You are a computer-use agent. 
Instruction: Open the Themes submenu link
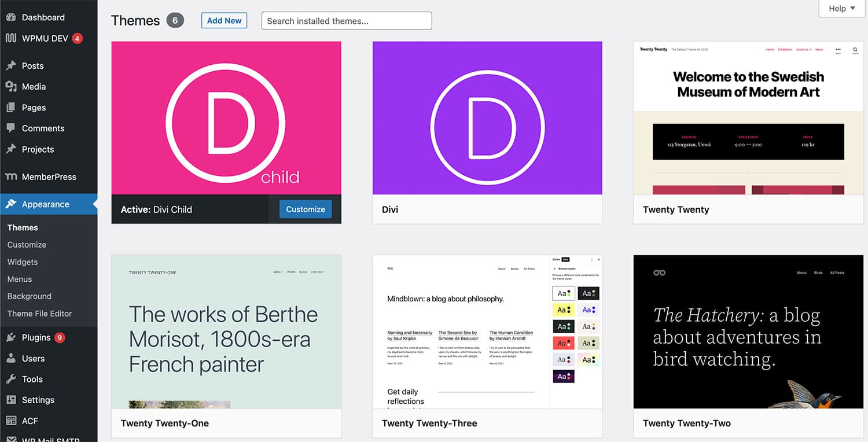23,228
